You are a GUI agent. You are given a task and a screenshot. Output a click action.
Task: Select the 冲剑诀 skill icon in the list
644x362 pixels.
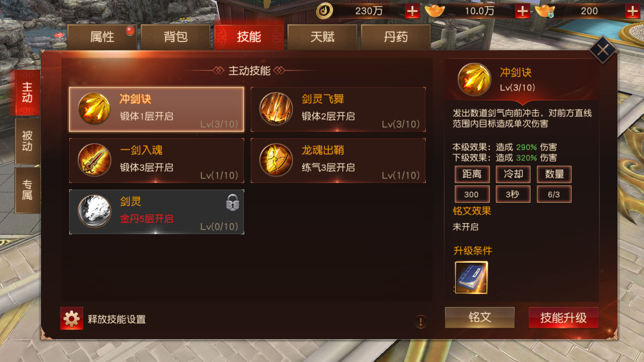94,109
